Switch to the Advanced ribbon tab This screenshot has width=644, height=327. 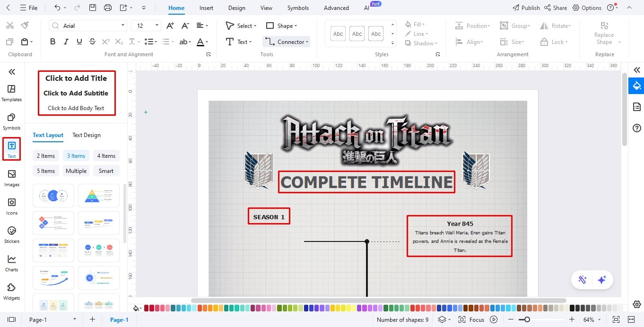click(336, 8)
